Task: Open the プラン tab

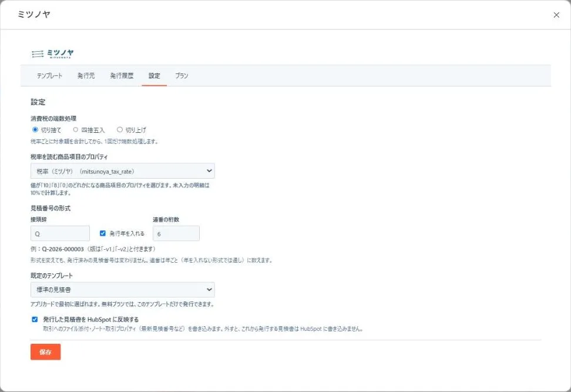Action: pyautogui.click(x=182, y=76)
